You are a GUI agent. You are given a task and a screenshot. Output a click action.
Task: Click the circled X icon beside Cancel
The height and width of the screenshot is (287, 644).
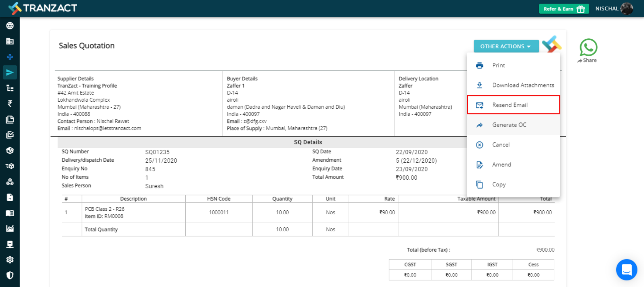tap(480, 145)
